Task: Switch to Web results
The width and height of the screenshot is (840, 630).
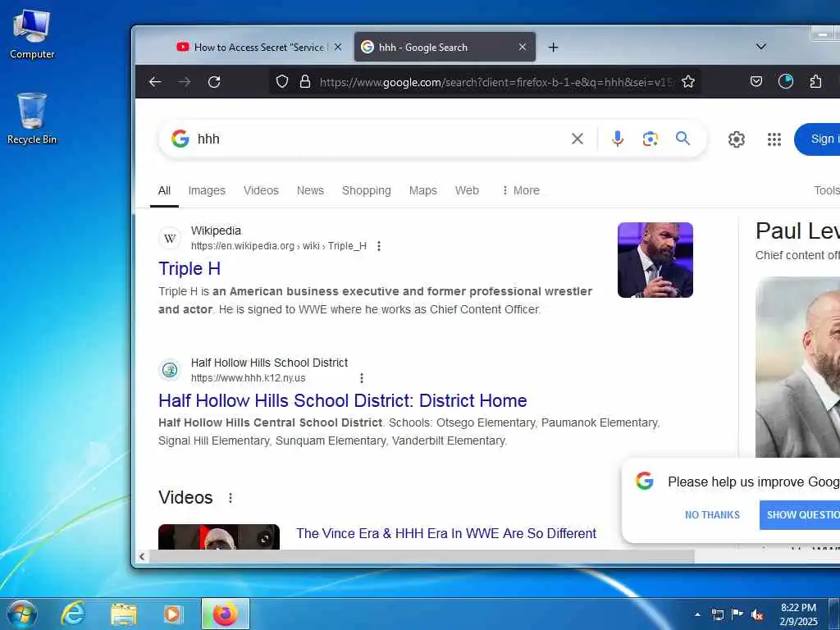Action: coord(467,190)
